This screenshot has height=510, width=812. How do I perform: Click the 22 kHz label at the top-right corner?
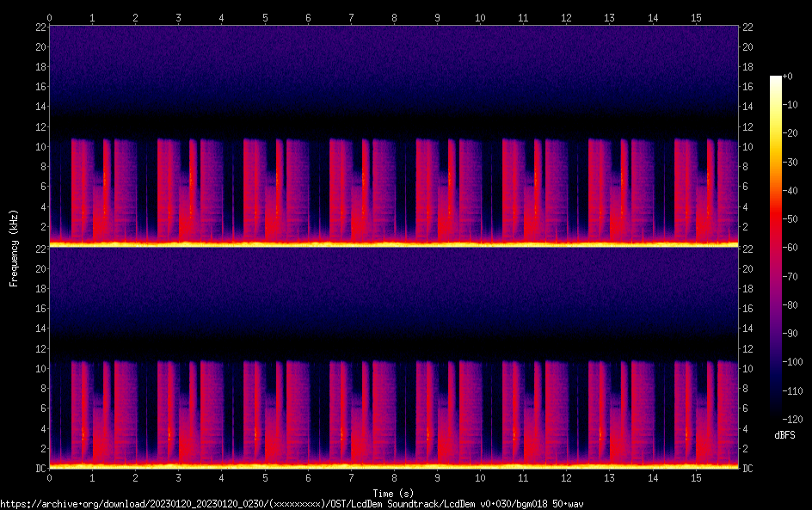point(748,28)
